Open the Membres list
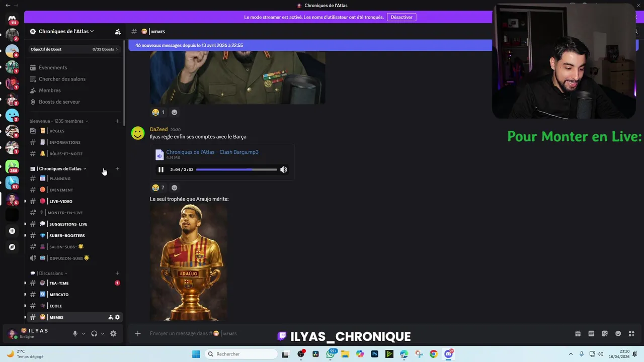Viewport: 644px width, 362px height. click(x=74, y=90)
